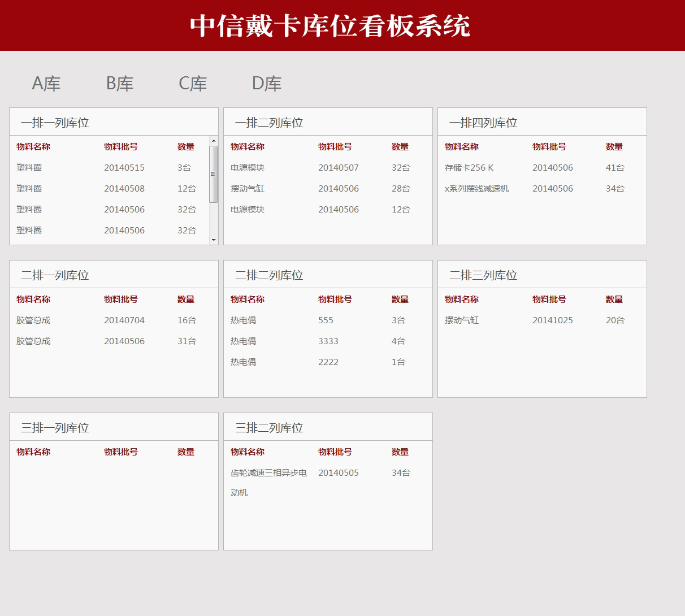Click 物料批号 column header in 三排一列库位

121,452
